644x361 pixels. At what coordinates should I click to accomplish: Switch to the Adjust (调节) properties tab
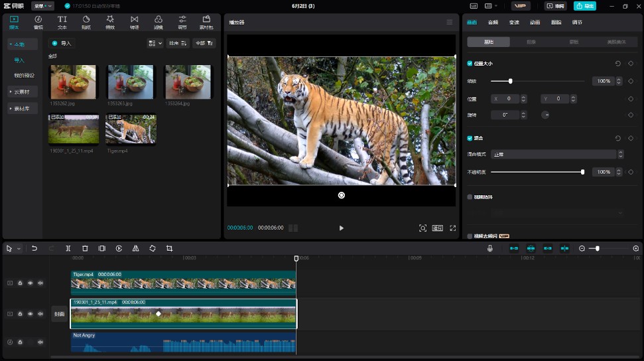point(577,22)
